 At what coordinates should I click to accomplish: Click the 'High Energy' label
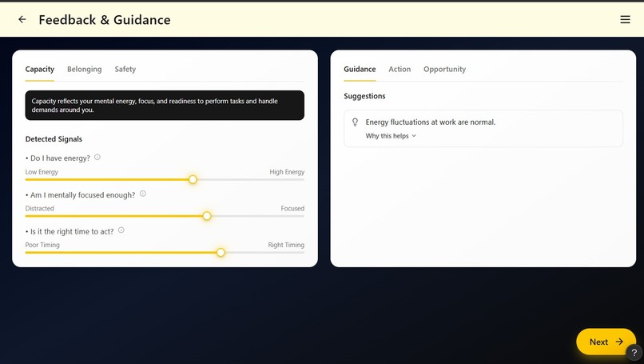(287, 172)
